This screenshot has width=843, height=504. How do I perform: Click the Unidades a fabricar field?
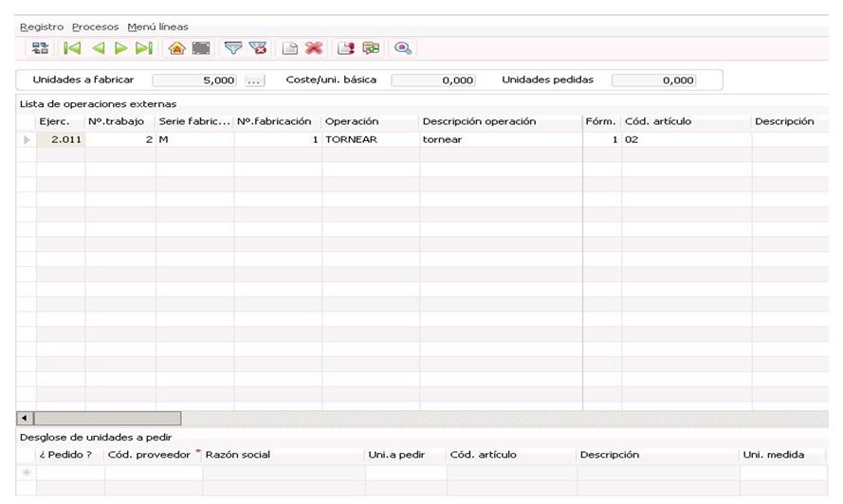pyautogui.click(x=194, y=81)
